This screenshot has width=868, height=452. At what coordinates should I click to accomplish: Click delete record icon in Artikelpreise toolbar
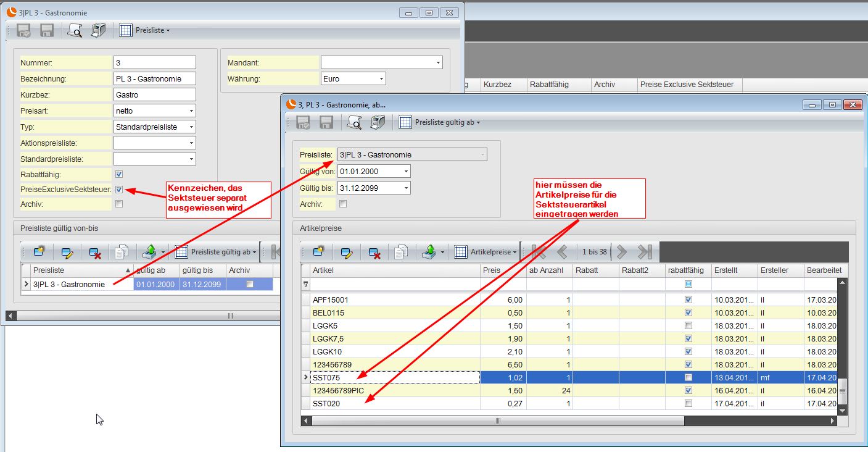(x=374, y=252)
